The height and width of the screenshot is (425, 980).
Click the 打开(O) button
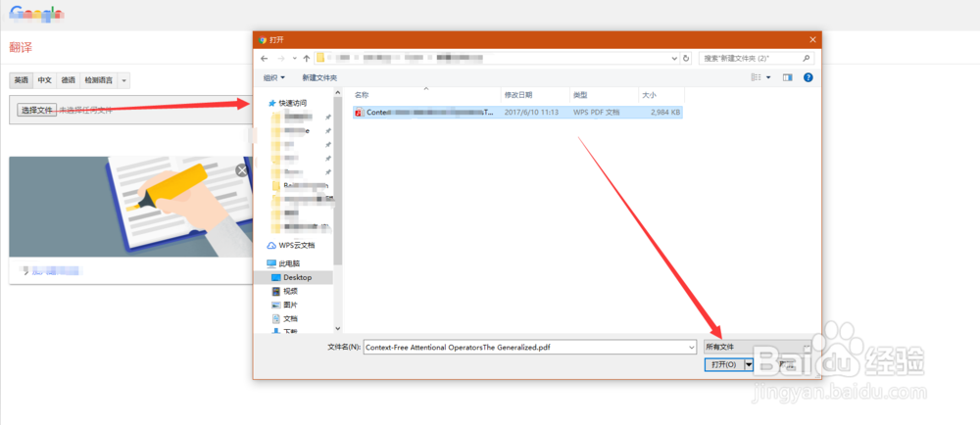pyautogui.click(x=724, y=364)
